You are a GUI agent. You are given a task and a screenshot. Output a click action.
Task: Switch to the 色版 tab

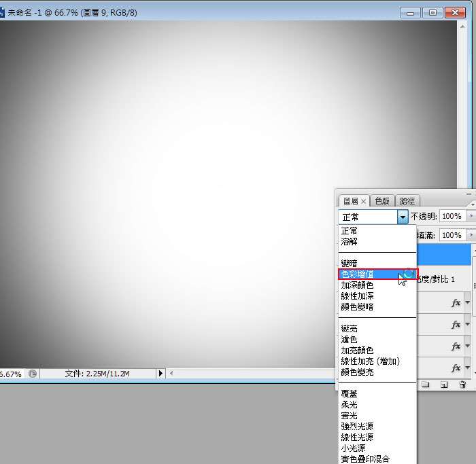click(x=383, y=201)
